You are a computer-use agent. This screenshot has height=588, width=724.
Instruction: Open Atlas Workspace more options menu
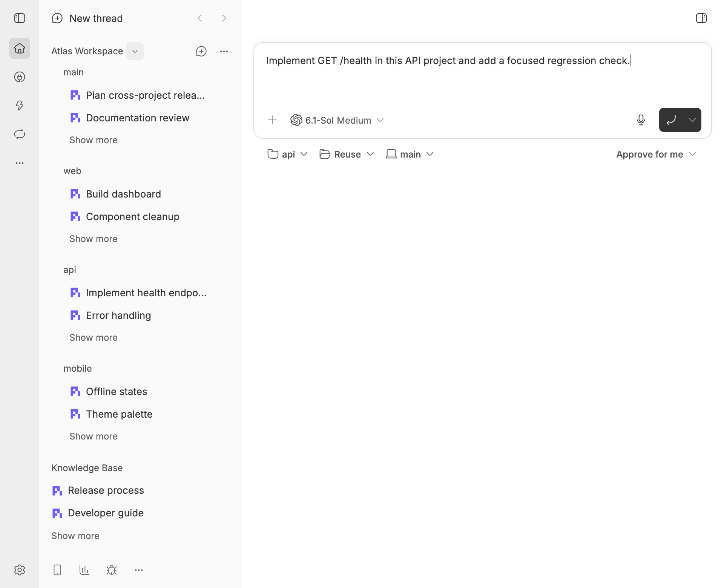click(224, 51)
